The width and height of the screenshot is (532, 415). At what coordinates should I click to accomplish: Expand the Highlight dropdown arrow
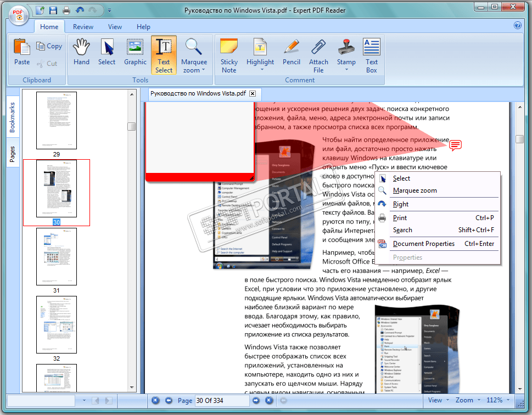pyautogui.click(x=261, y=70)
